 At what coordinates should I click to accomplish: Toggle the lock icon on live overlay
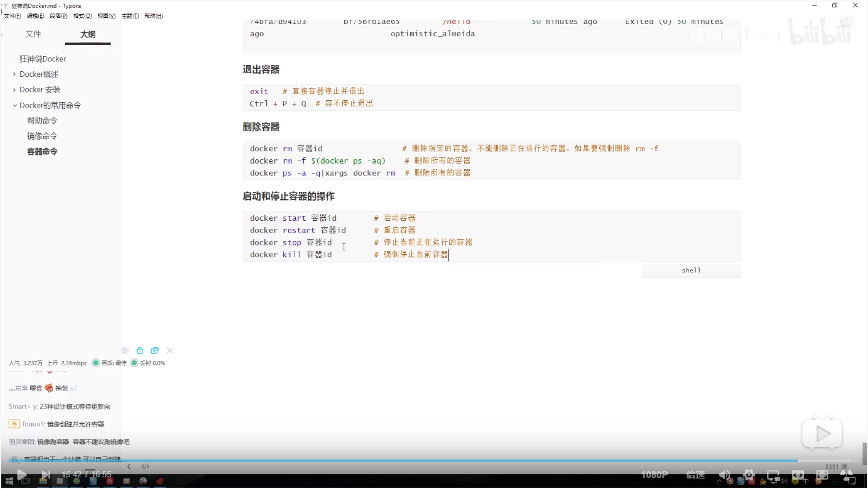140,351
